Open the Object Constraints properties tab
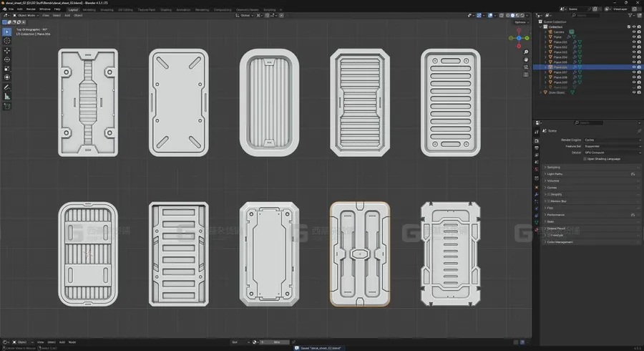 tap(537, 216)
